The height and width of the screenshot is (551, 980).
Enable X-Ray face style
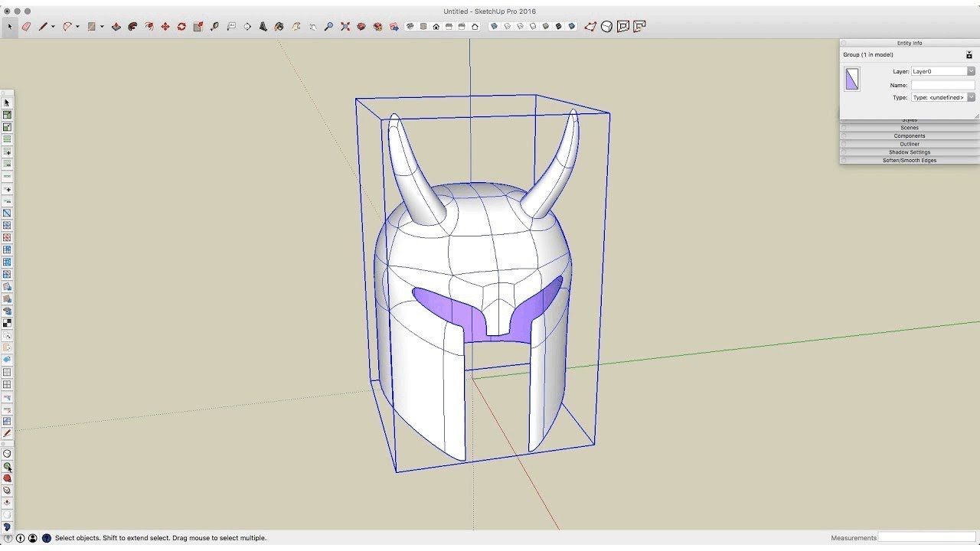494,26
